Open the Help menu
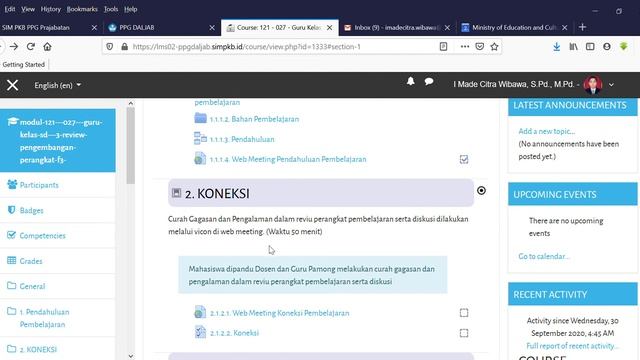The width and height of the screenshot is (640, 360). pos(131,9)
